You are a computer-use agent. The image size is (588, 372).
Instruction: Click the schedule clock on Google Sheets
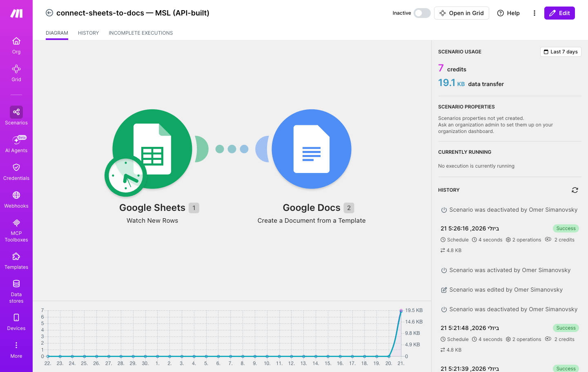pos(126,176)
